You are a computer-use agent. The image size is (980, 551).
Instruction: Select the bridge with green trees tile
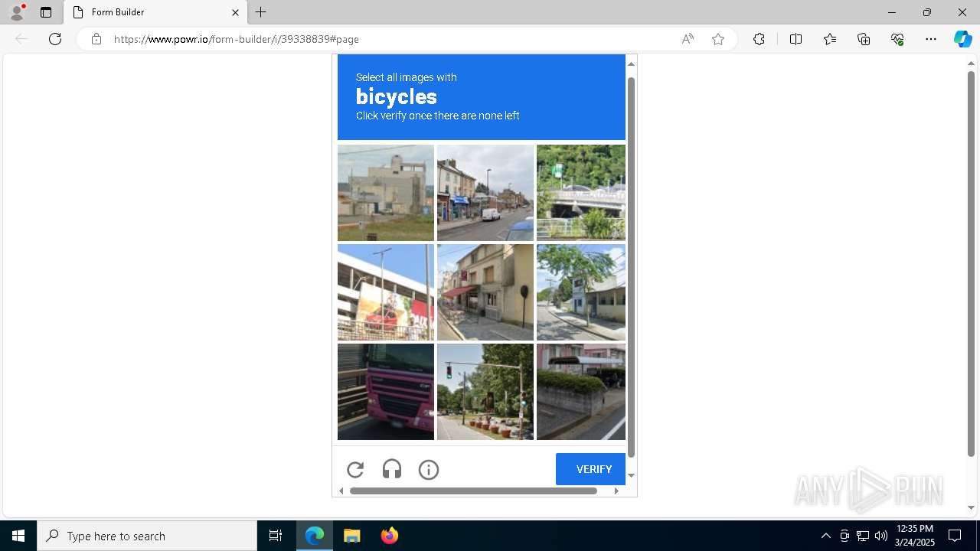click(581, 193)
